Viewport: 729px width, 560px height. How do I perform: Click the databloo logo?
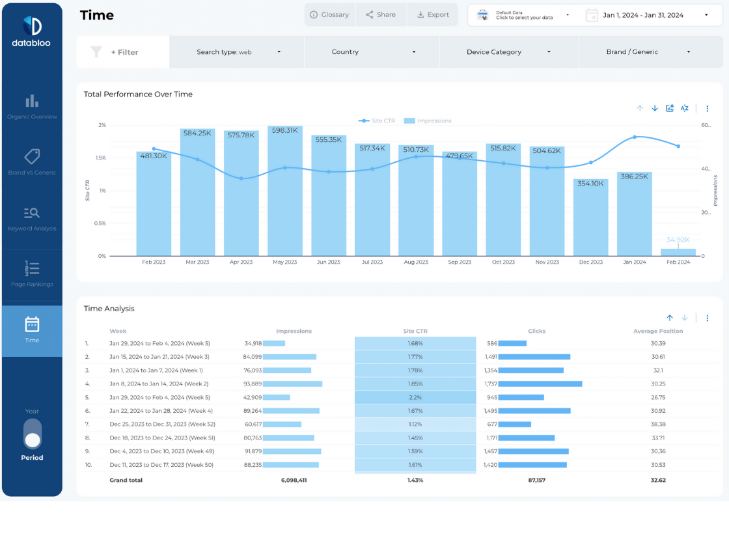click(31, 32)
